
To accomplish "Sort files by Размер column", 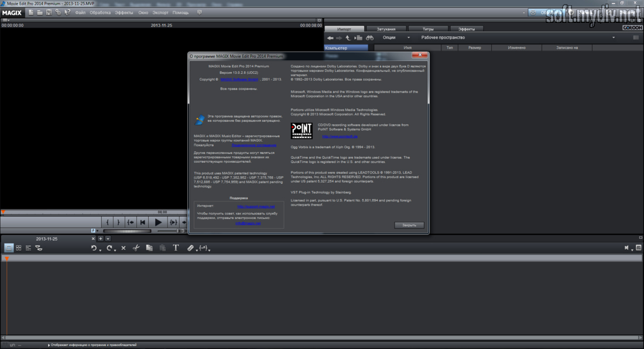I will [474, 48].
